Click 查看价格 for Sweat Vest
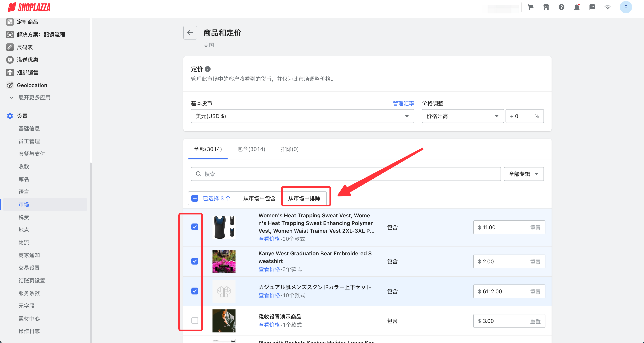The image size is (644, 343). [x=269, y=239]
